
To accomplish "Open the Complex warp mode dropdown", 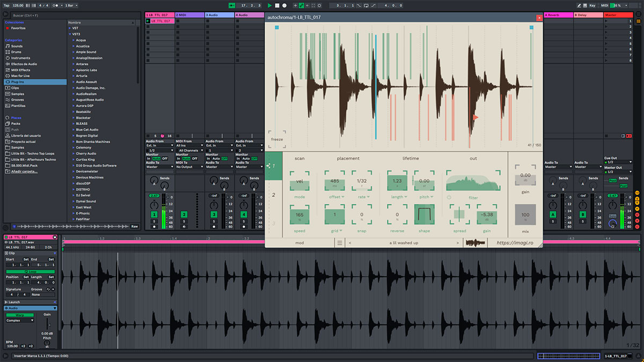I will [20, 320].
